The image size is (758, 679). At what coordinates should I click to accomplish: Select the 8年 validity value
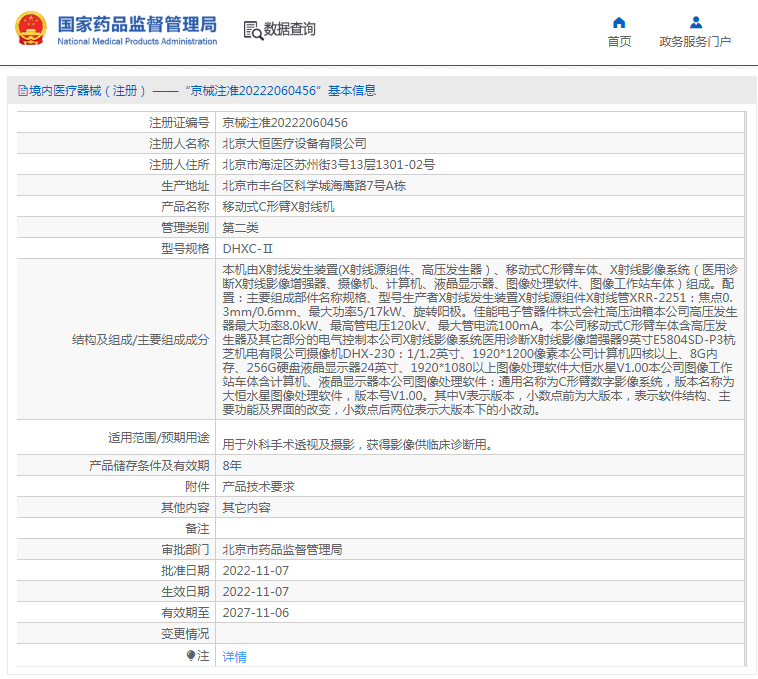tap(232, 465)
